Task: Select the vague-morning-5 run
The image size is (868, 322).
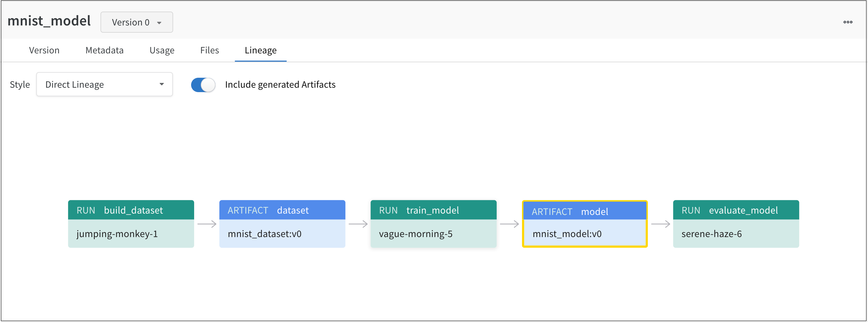Action: pos(433,234)
